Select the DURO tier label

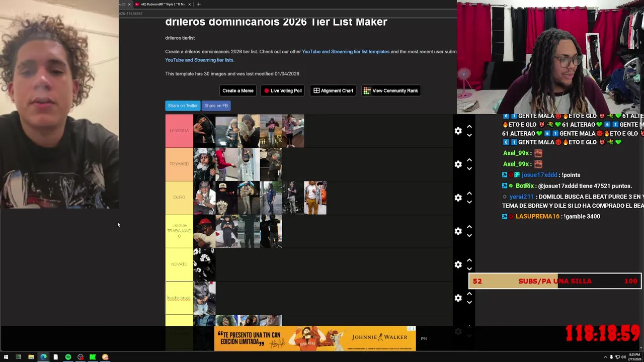click(179, 198)
